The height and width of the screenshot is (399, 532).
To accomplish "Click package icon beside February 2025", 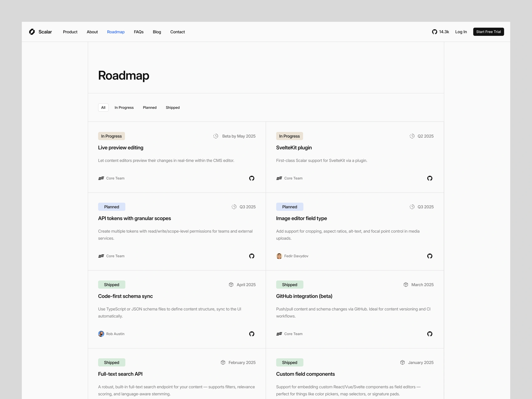I will tap(223, 362).
